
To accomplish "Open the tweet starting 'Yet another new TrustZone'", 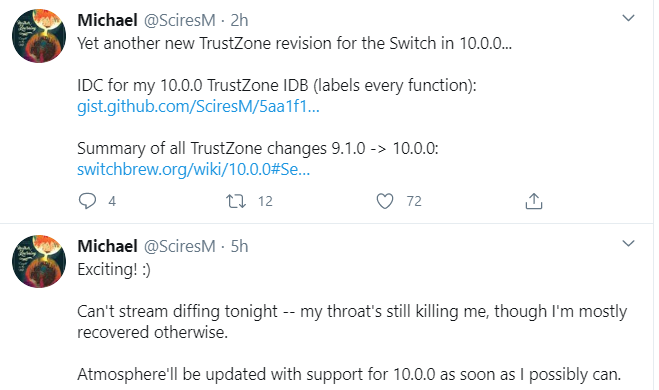I will click(x=295, y=43).
